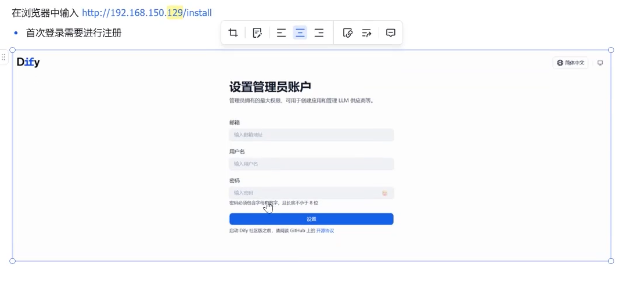This screenshot has width=644, height=282.
Task: Open the image caption edit tool
Action: pos(257,33)
